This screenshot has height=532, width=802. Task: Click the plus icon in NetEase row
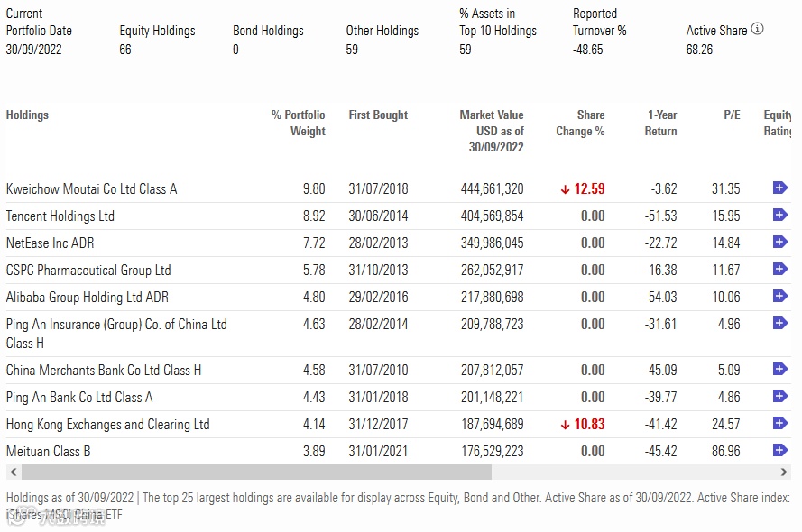780,243
